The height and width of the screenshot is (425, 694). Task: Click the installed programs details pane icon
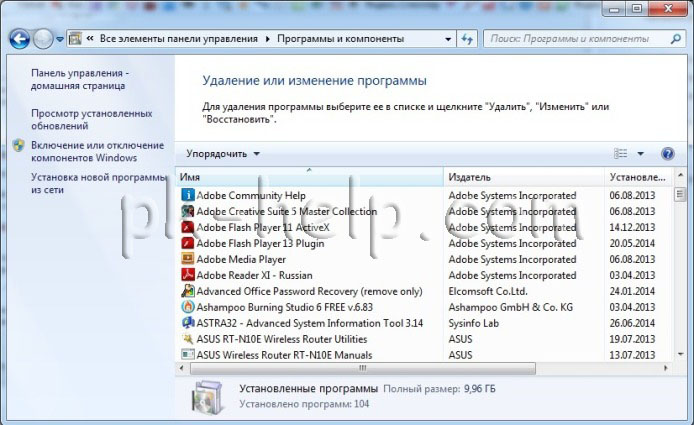click(208, 397)
